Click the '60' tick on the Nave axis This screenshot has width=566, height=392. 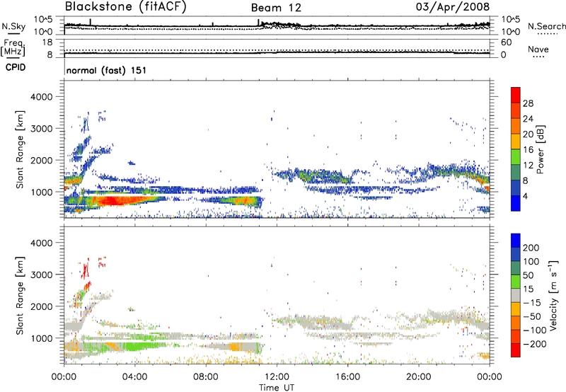pos(507,42)
